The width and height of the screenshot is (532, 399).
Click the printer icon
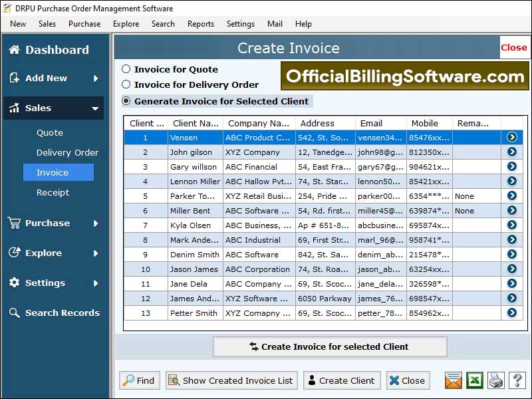click(496, 380)
